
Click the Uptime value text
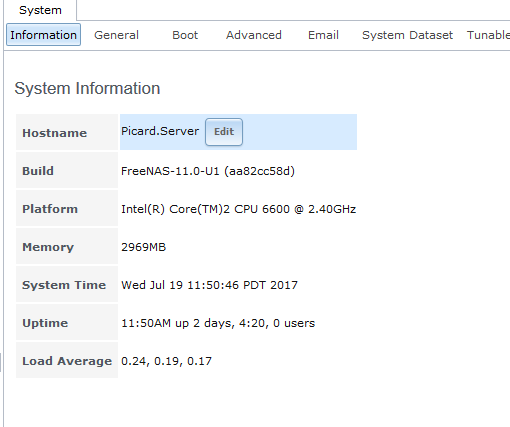218,323
